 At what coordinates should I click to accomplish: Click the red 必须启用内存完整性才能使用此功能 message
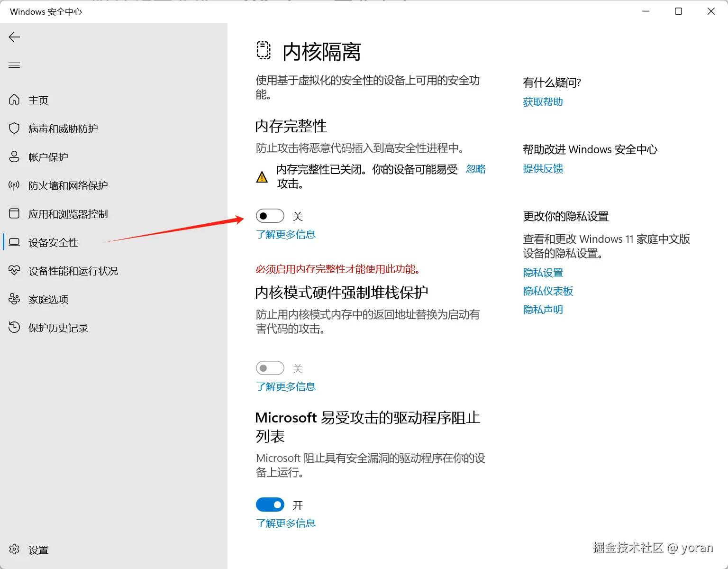[338, 269]
